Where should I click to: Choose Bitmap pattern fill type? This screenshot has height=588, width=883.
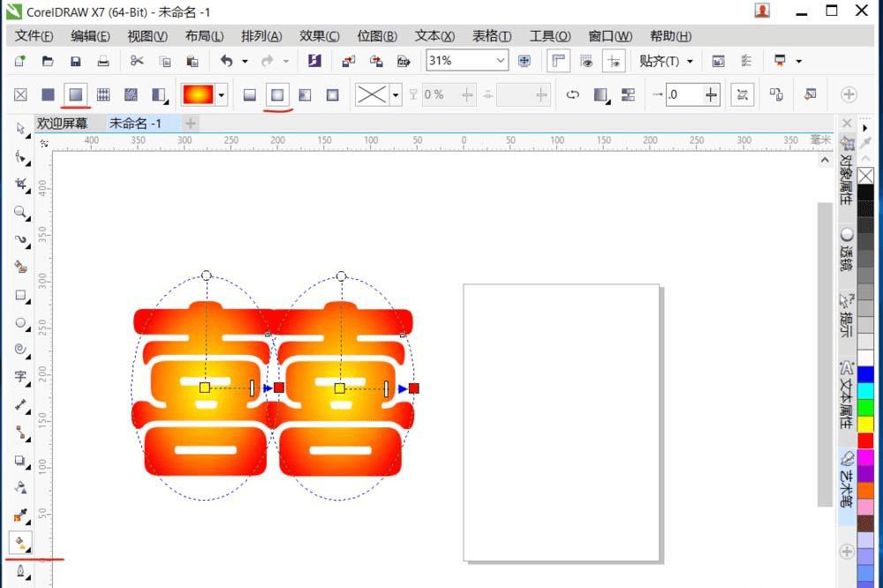[131, 94]
